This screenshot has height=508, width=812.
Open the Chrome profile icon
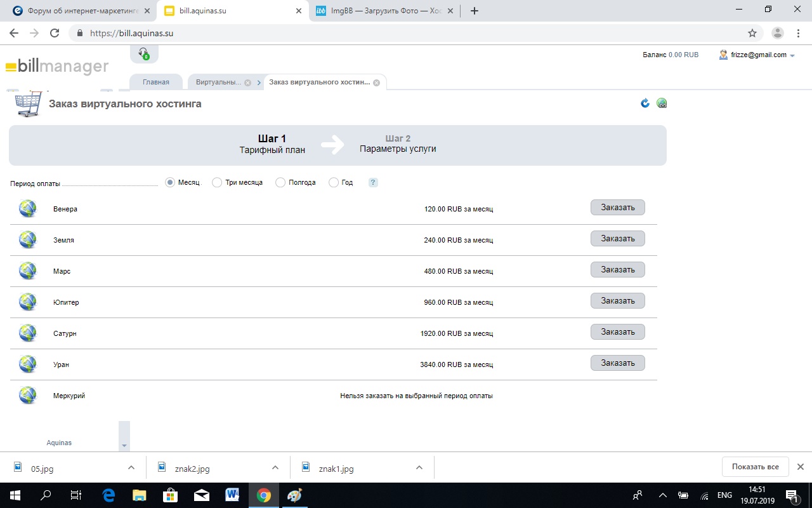tap(777, 33)
